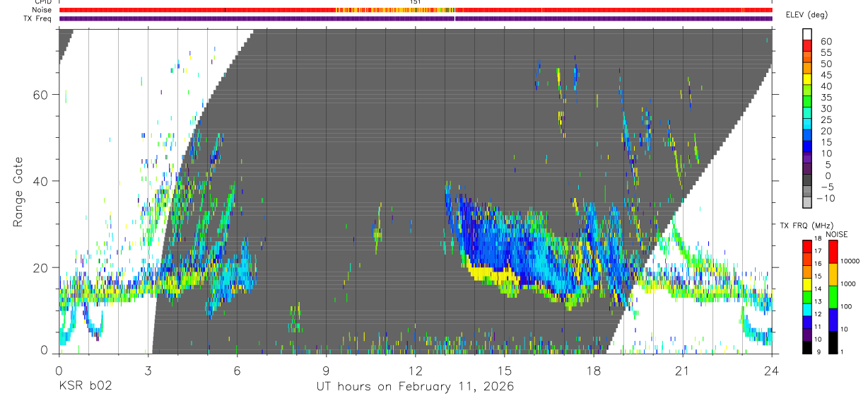
Task: Click the '1000' value in the NOISE legend
Action: coord(848,284)
